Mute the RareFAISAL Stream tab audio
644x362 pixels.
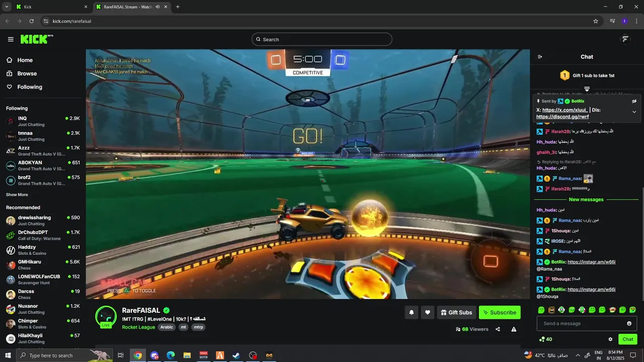[157, 7]
